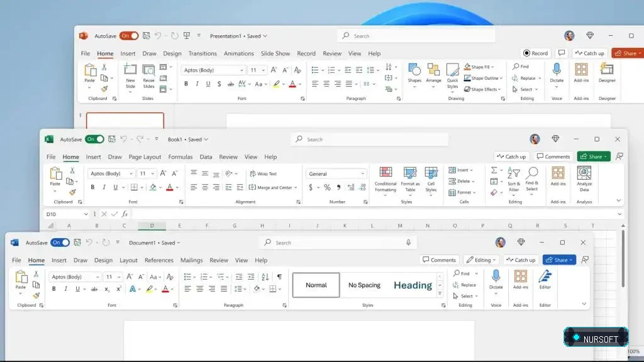This screenshot has height=362, width=644.
Task: Center align text in Word
Action: 199,289
